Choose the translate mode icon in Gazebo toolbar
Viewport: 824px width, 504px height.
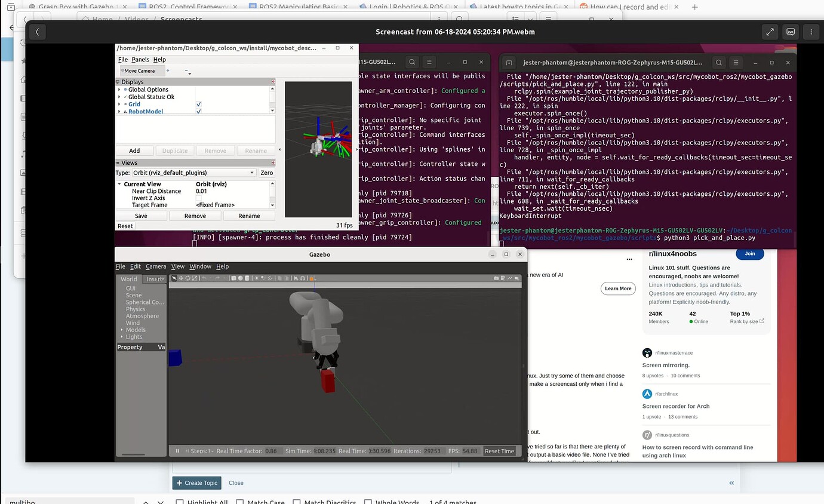[x=181, y=278]
